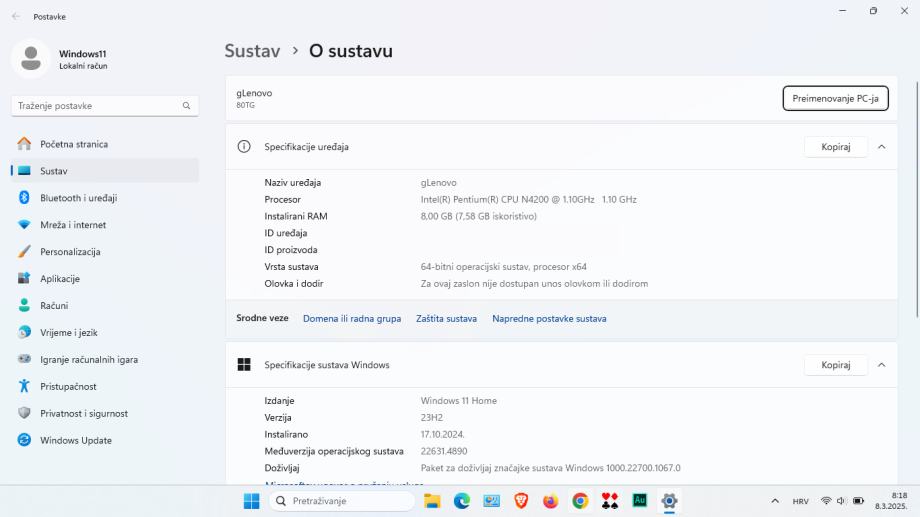Open Aplikacije settings
920x517 pixels.
[x=104, y=279]
